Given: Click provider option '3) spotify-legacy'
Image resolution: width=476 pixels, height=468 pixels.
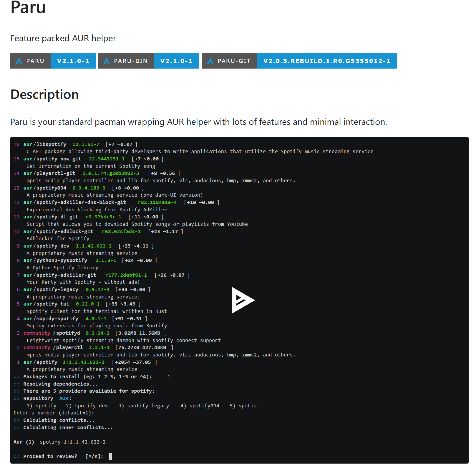Looking at the screenshot, I should (144, 406).
